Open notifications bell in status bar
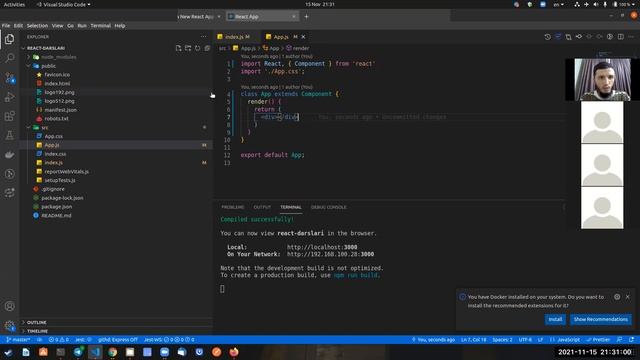640x360 pixels. point(631,340)
